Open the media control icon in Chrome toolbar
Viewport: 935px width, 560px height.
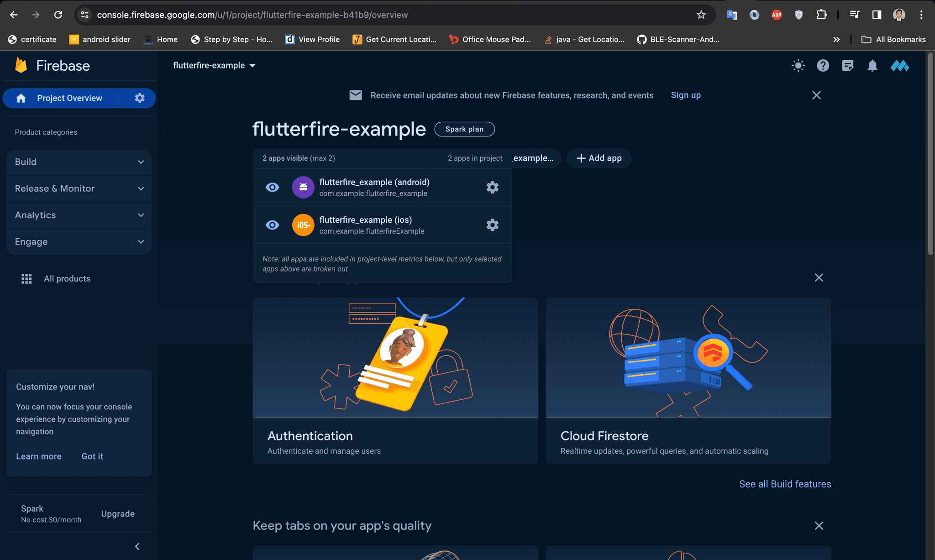click(855, 15)
